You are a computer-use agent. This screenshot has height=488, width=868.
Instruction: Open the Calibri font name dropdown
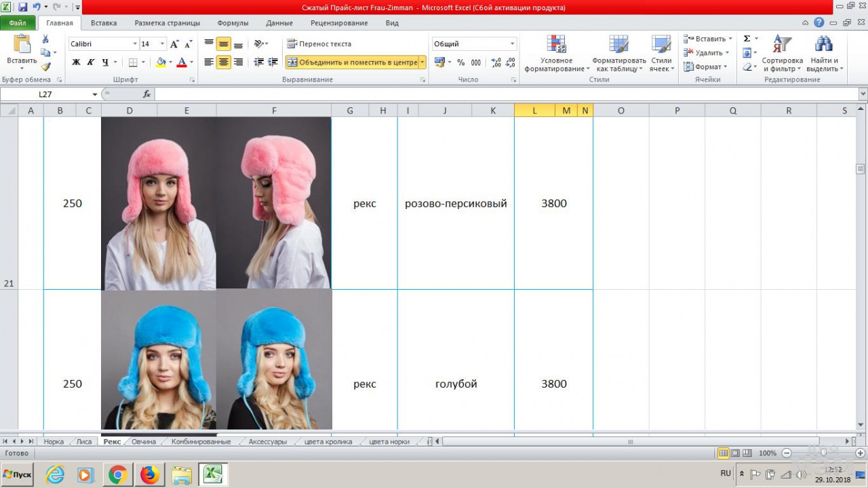(x=135, y=44)
